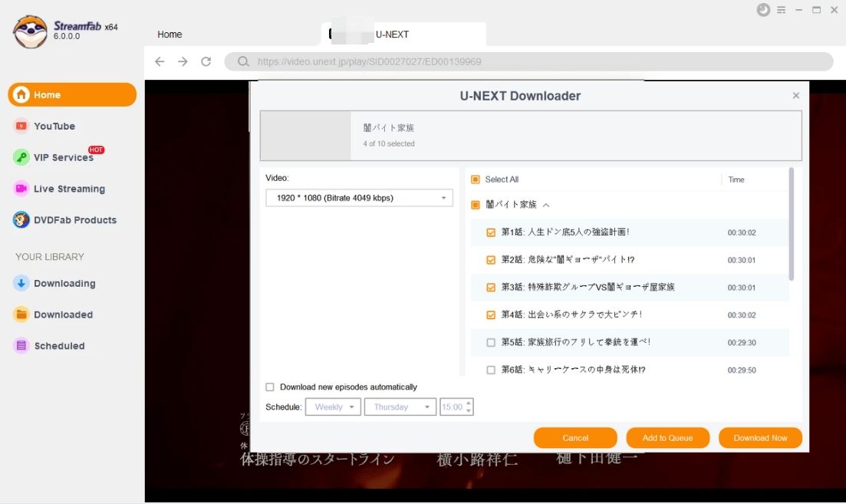The image size is (846, 504).
Task: Click the 00:29:30 duration of 第5話
Action: 742,343
